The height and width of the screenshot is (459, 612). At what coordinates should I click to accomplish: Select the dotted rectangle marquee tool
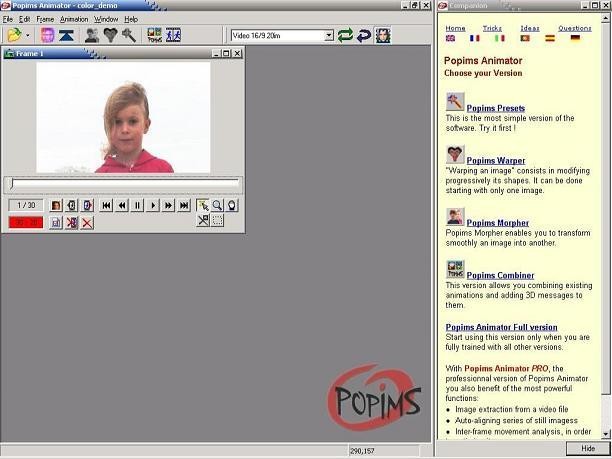(217, 220)
